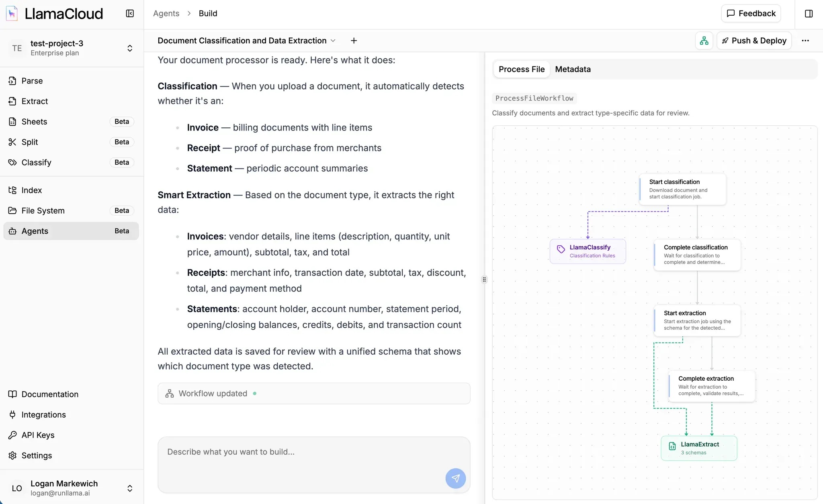
Task: Switch to the Metadata tab
Action: click(573, 69)
